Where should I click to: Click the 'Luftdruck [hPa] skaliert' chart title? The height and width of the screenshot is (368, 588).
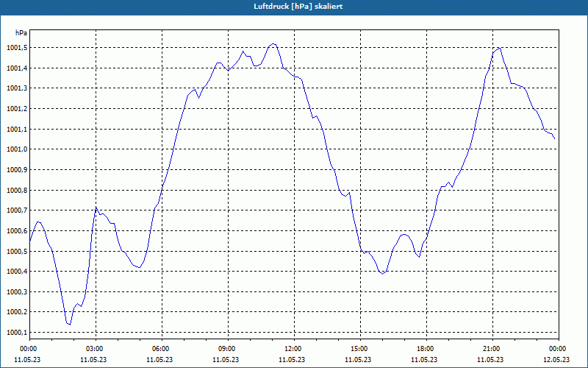(x=298, y=7)
